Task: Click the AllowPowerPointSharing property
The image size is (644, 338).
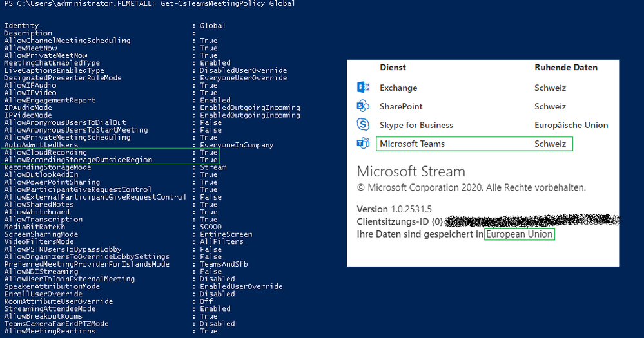Action: [x=52, y=182]
